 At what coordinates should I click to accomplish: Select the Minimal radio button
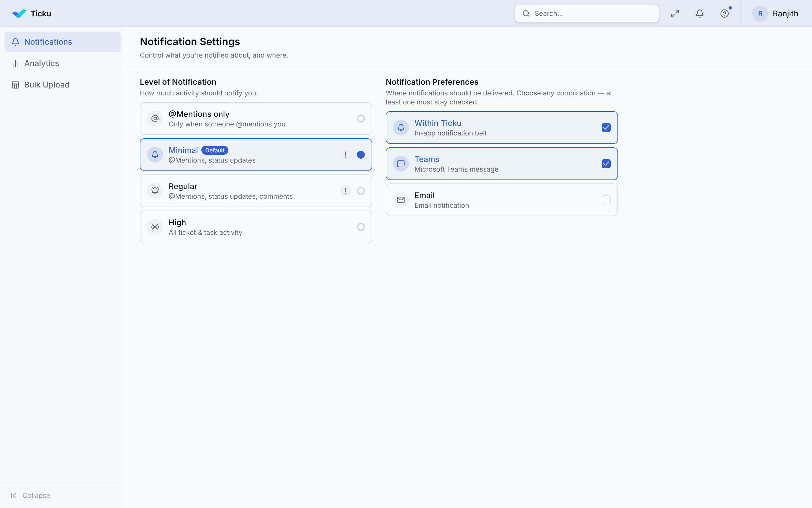coord(361,155)
